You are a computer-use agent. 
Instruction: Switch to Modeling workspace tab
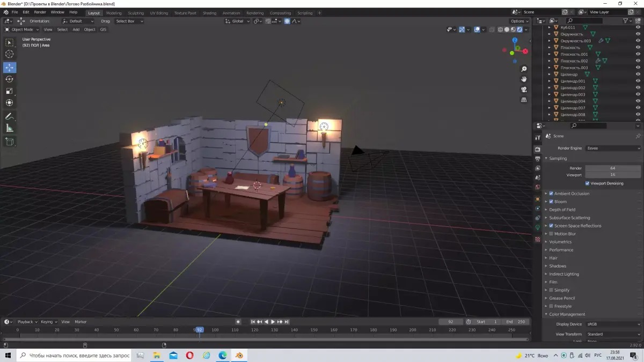[x=114, y=13]
